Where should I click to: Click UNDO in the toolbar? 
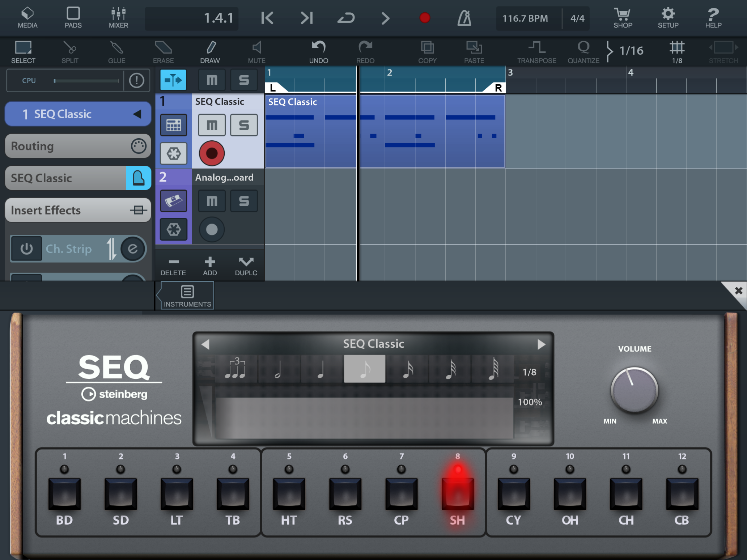[318, 52]
